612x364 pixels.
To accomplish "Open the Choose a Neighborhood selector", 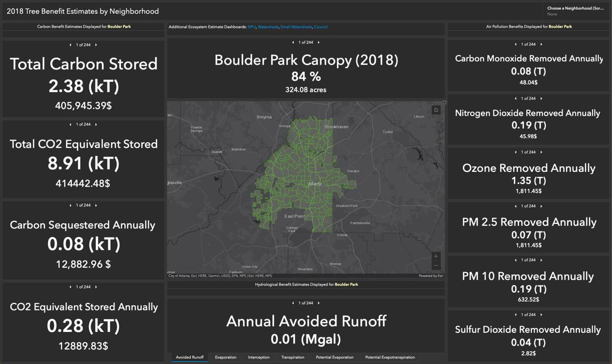I will 577,11.
